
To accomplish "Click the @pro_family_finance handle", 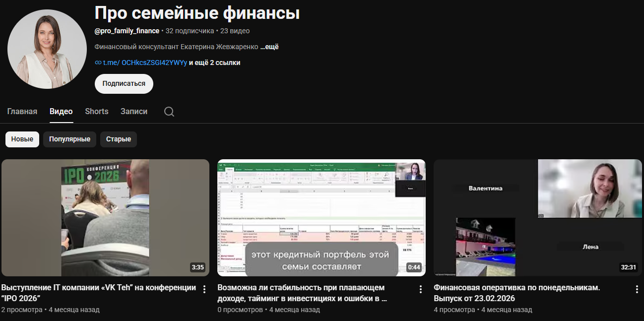I will pyautogui.click(x=127, y=31).
